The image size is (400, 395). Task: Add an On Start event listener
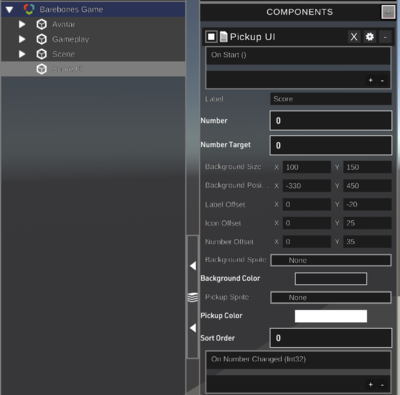pyautogui.click(x=371, y=80)
